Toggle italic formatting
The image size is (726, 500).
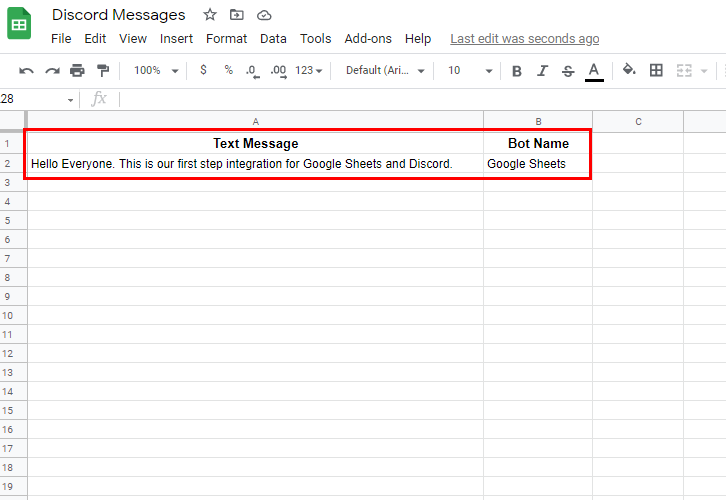(542, 71)
